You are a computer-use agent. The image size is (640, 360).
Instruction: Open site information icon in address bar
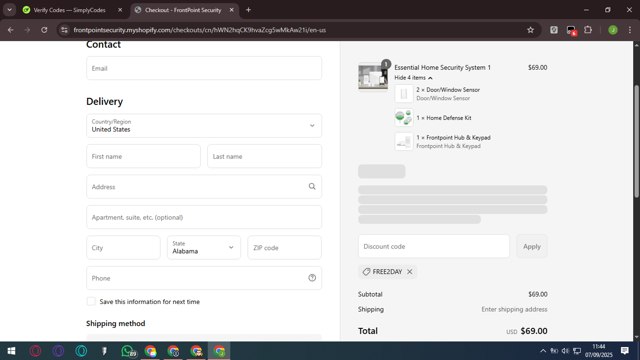click(64, 30)
